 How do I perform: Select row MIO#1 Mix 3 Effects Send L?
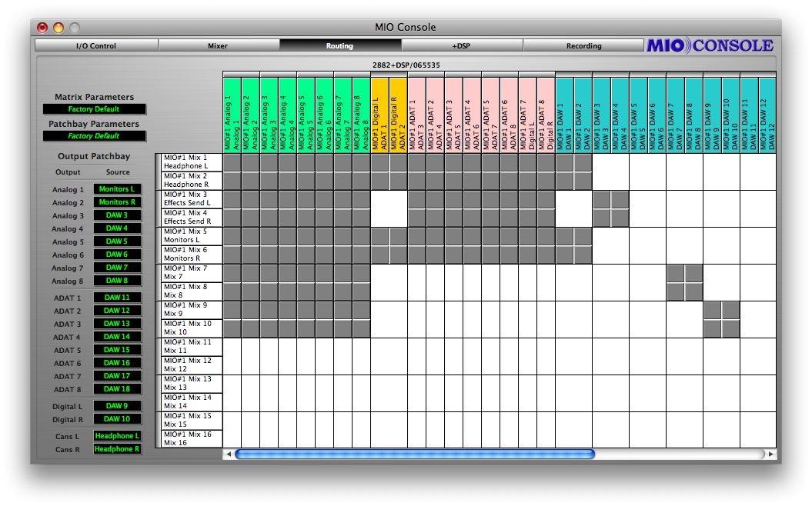coord(192,200)
